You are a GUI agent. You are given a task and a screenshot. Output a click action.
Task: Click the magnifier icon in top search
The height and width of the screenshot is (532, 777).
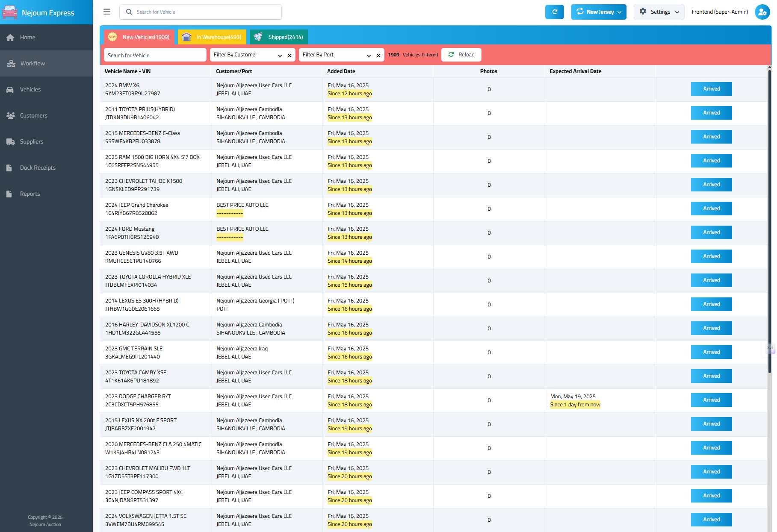pyautogui.click(x=129, y=12)
